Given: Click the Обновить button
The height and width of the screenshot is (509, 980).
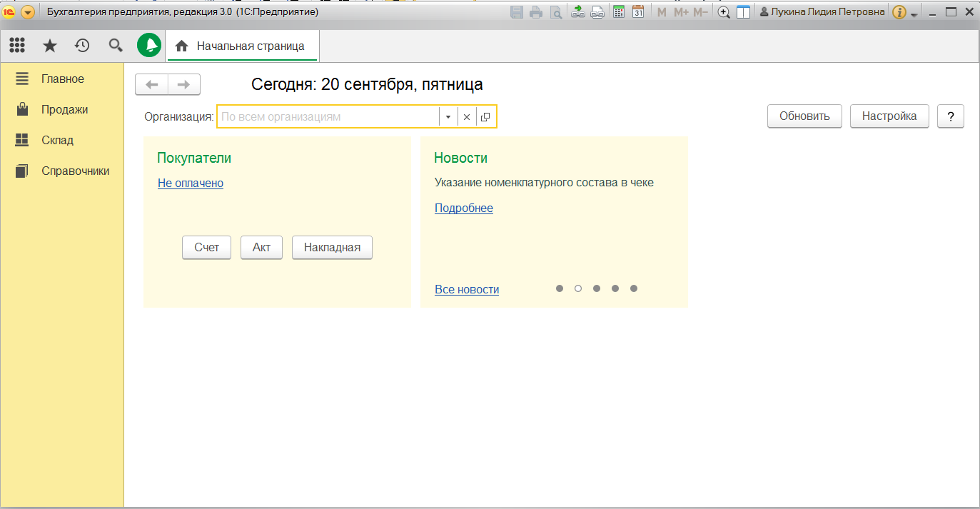Looking at the screenshot, I should click(x=804, y=116).
